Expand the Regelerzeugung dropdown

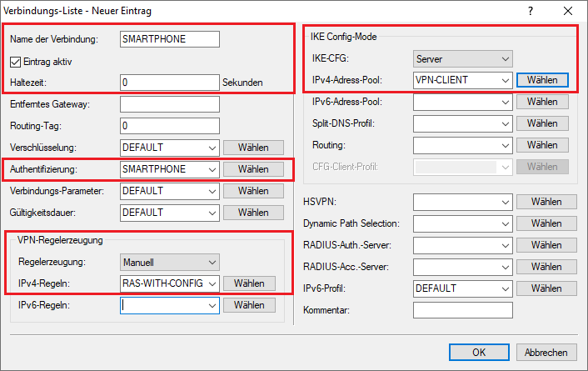169,262
